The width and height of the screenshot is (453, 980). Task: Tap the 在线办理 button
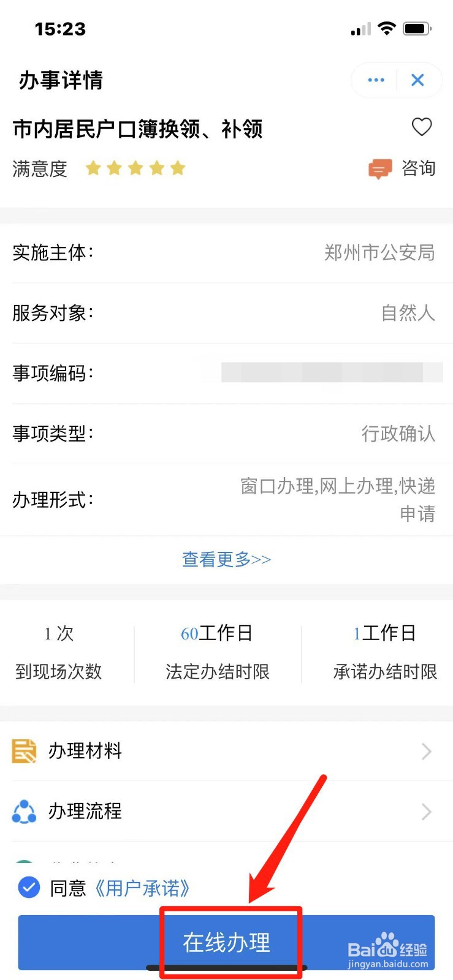click(226, 943)
